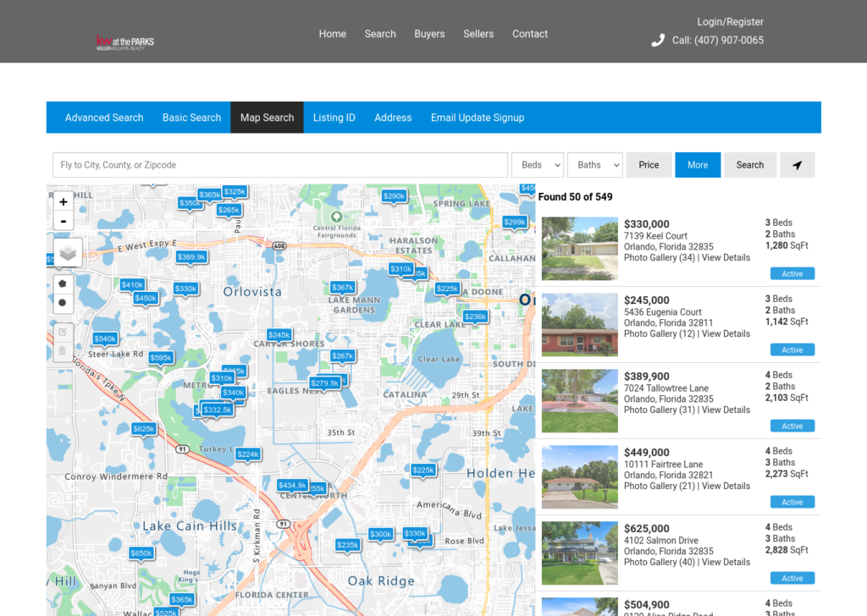Screen dimensions: 867x616
Task: Click the Login/Register link
Action: 730,22
